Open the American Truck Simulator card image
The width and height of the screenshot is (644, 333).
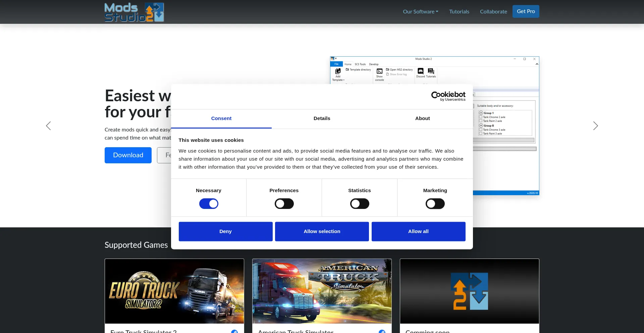tap(322, 291)
